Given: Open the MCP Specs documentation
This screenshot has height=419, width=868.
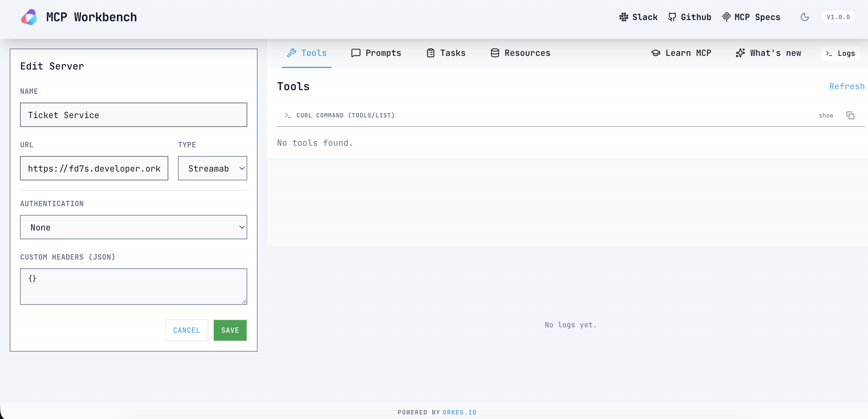Looking at the screenshot, I should coord(751,17).
